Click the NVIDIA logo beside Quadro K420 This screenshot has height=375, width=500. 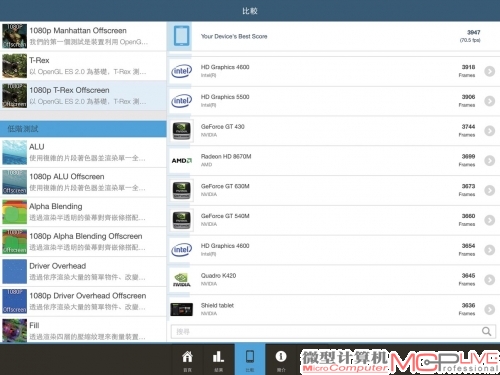pos(182,280)
